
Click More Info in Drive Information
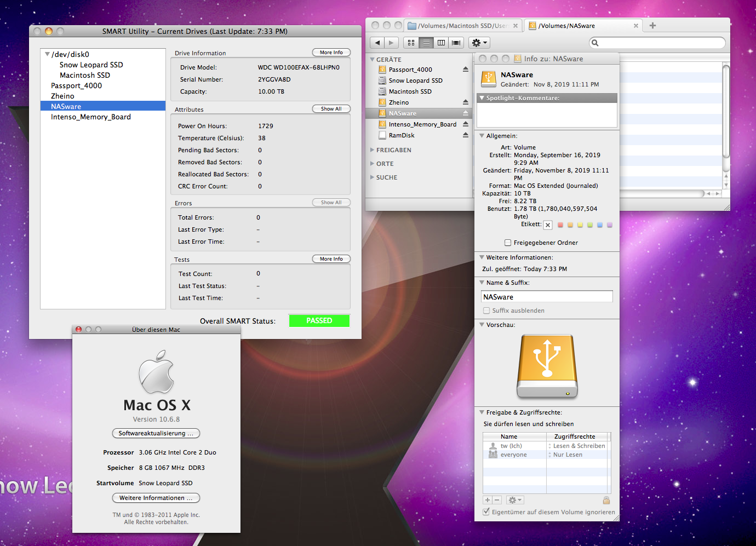(331, 53)
